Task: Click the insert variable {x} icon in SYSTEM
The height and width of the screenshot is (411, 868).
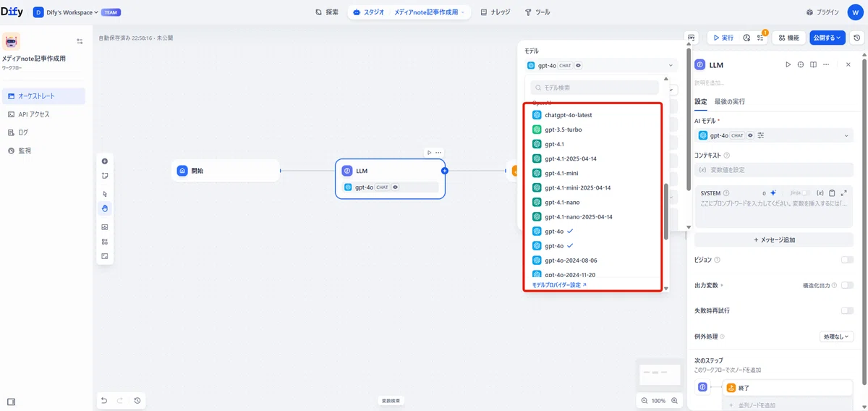Action: [x=820, y=193]
